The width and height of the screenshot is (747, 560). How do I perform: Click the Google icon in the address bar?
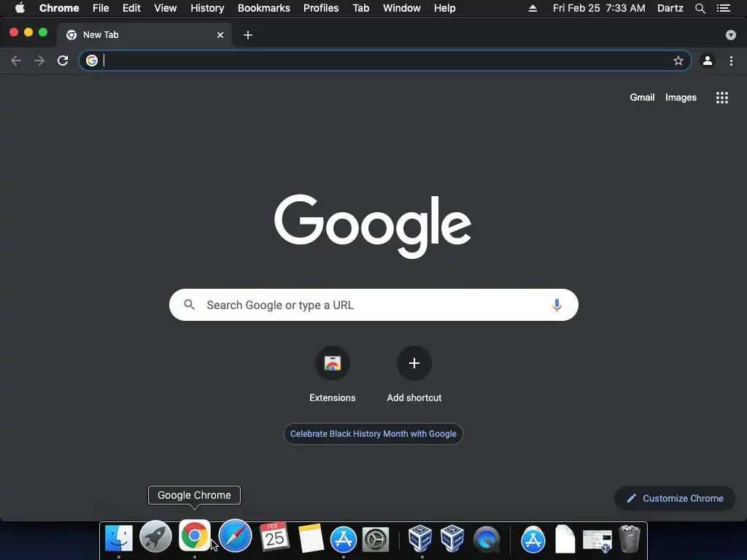[x=92, y=61]
